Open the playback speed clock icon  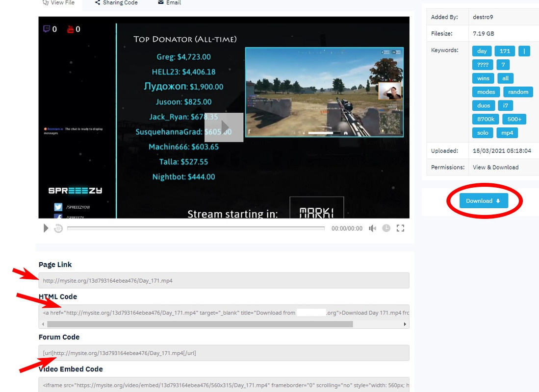[386, 228]
